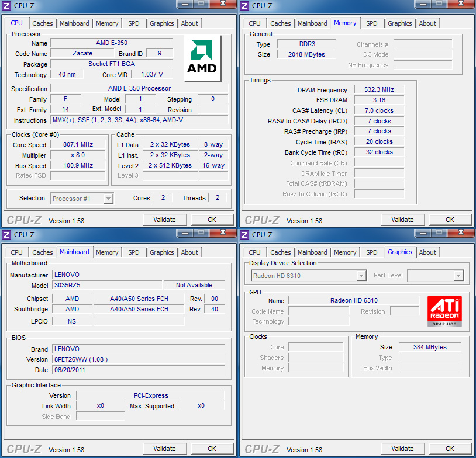Click the 06/20/2011 BIOS date field

tap(139, 370)
